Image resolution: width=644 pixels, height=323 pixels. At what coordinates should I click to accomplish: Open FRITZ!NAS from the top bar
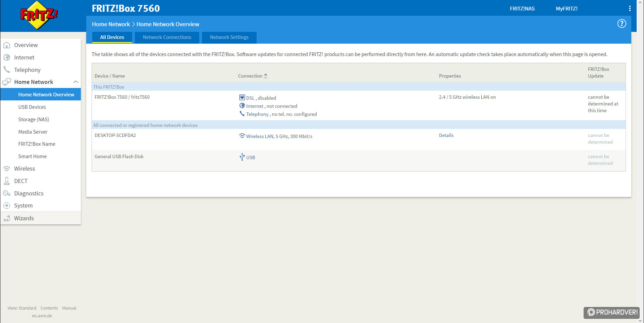click(x=522, y=9)
